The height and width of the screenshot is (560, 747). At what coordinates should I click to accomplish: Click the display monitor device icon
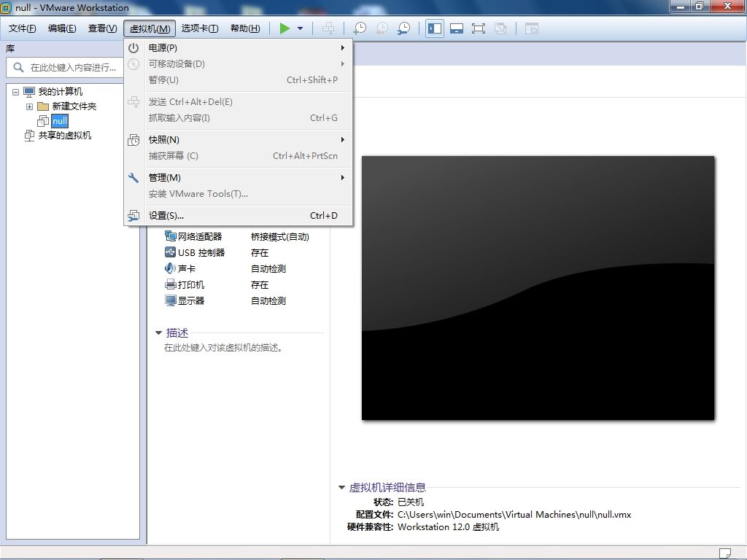170,300
